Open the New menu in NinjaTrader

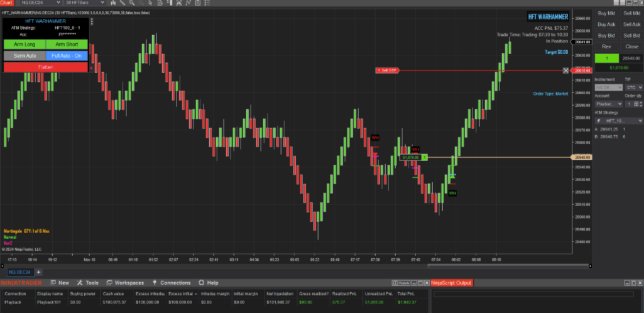60,283
